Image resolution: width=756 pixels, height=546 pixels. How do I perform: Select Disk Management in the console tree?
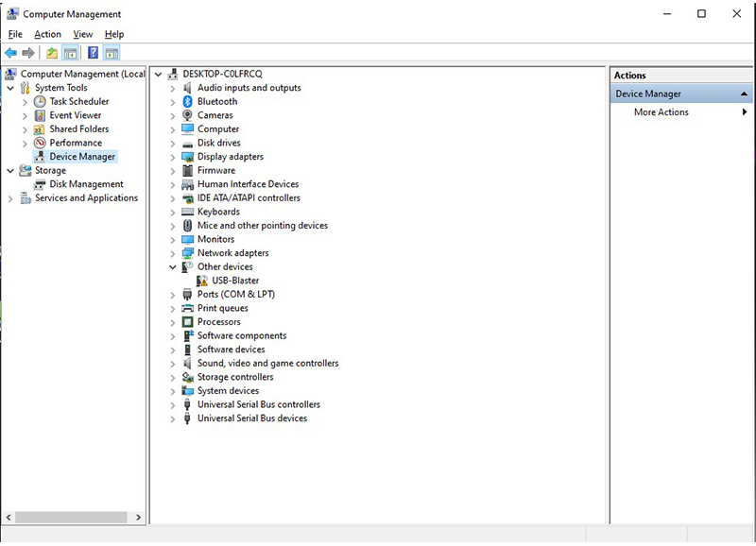tap(86, 184)
